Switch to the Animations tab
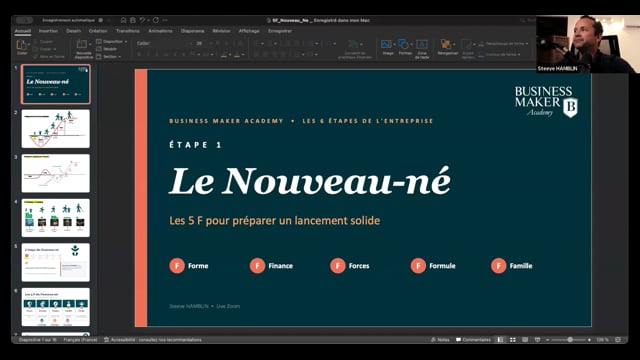The image size is (640, 360). click(160, 31)
